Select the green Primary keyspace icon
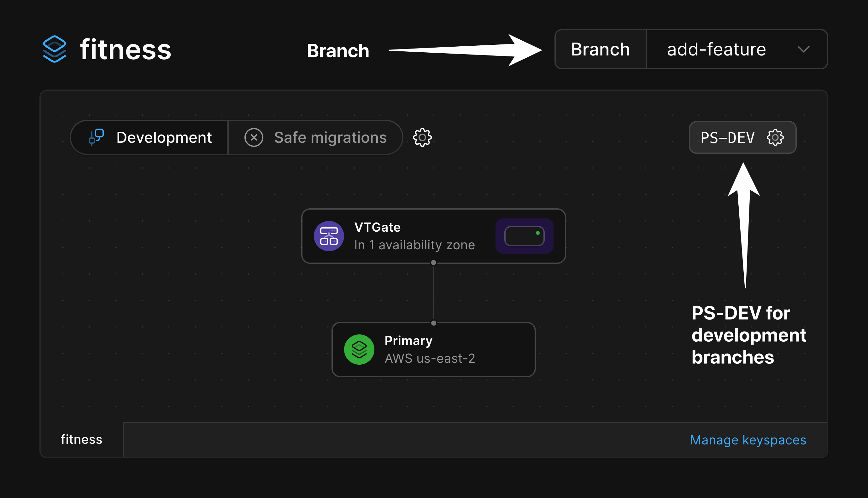 pos(359,349)
